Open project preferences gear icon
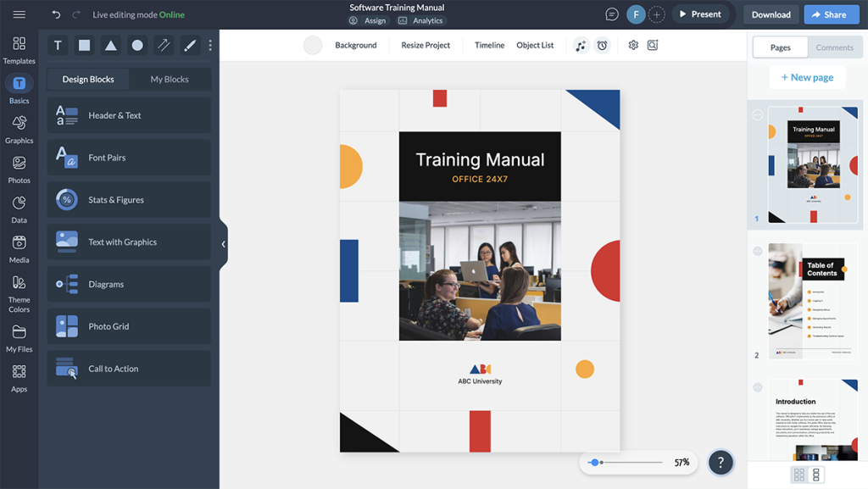868x489 pixels. [632, 45]
